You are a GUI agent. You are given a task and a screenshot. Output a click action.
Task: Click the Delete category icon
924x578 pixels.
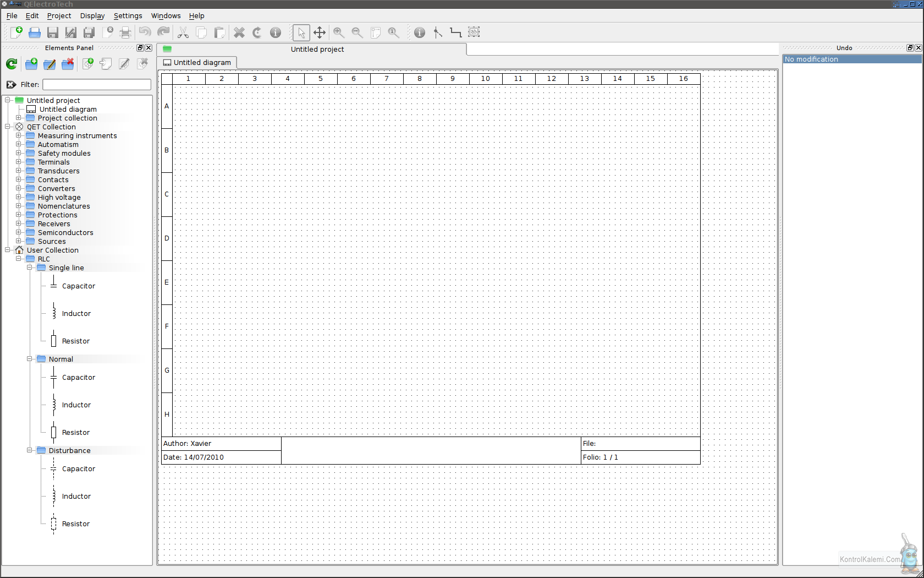(x=68, y=64)
